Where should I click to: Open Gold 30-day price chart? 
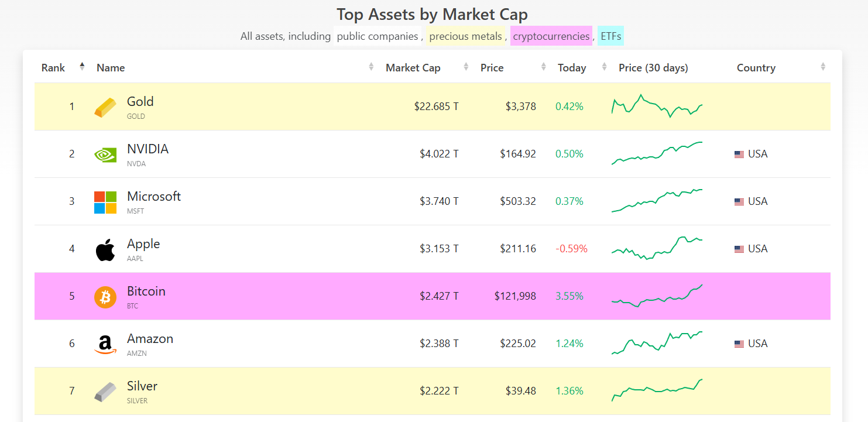[657, 106]
